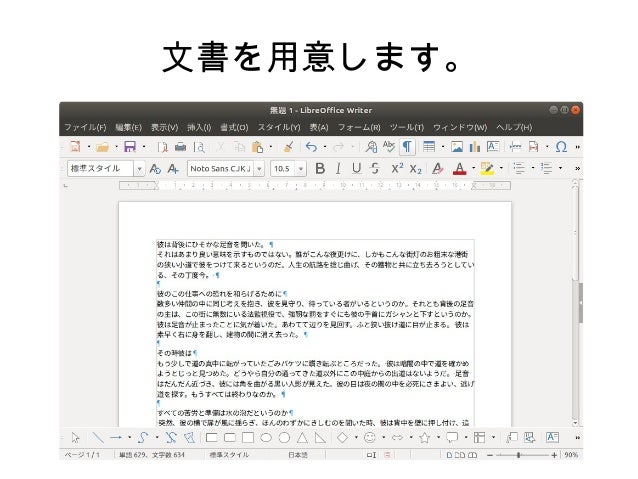Viewport: 638px width, 479px height.
Task: Toggle Superscript formatting
Action: tap(397, 168)
